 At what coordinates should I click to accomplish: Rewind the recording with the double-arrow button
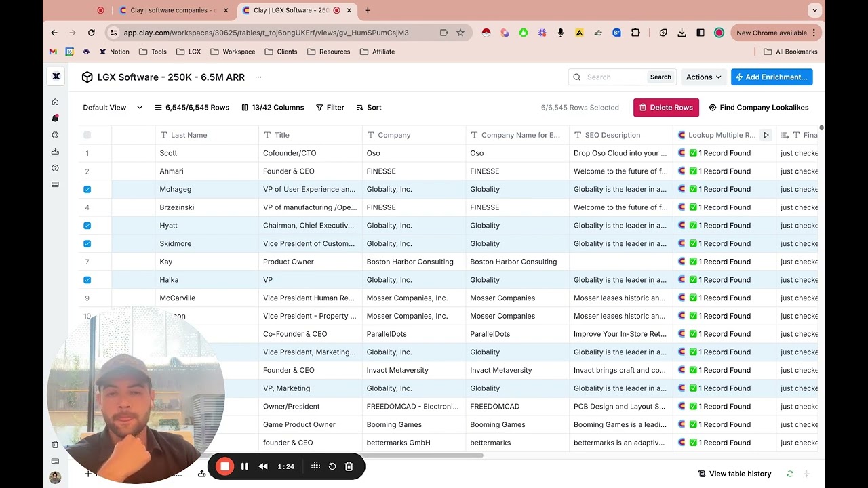[x=263, y=466]
